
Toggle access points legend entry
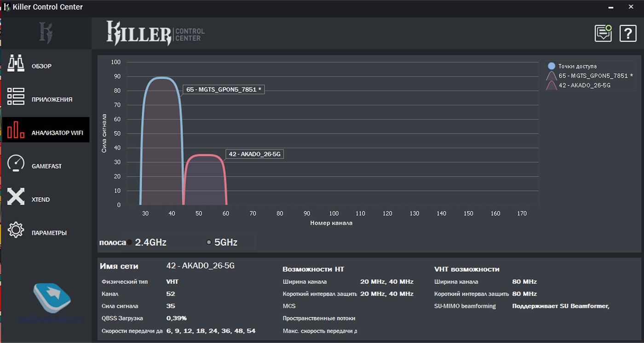point(577,66)
